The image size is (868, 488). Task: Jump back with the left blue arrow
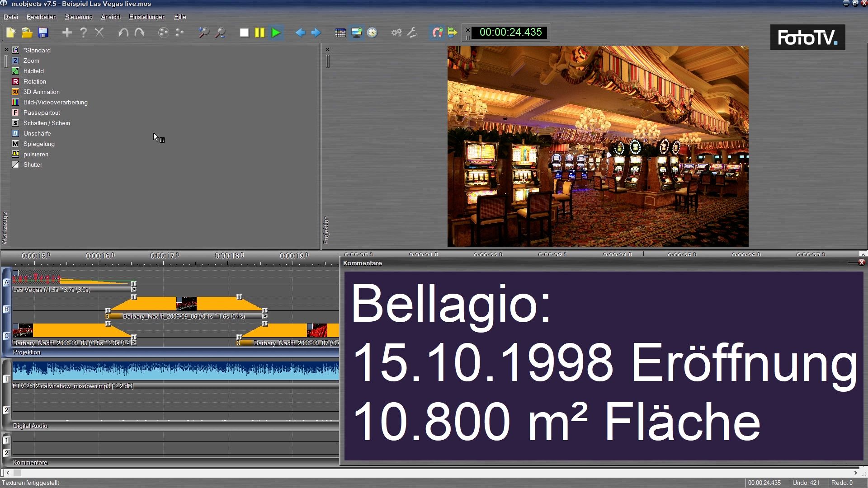click(x=300, y=33)
